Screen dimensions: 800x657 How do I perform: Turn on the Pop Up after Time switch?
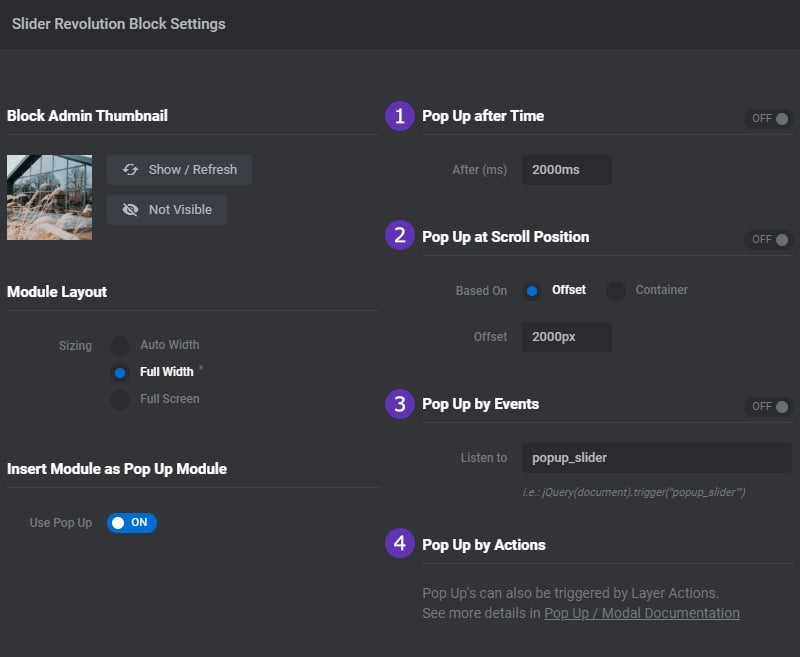tap(768, 119)
